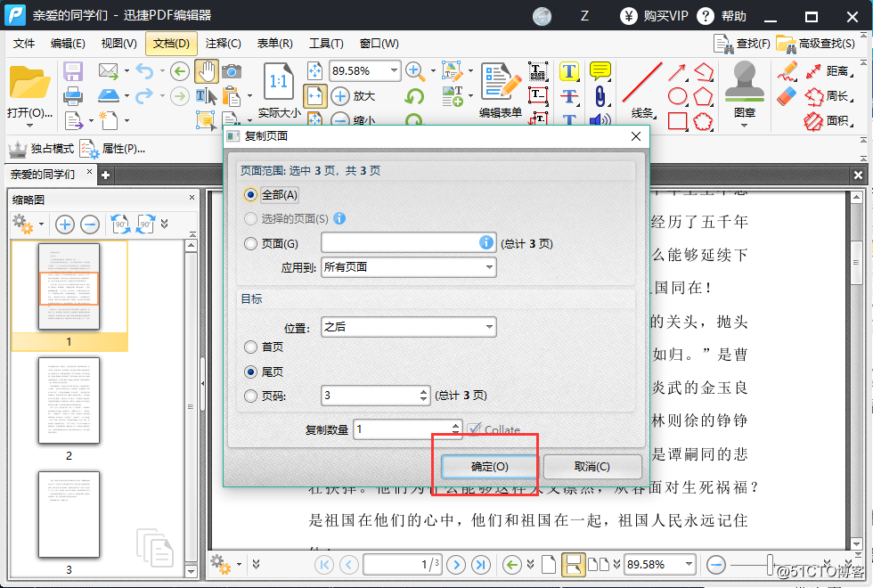Click the bottom zoom slider handle
Viewport: 873px width, 588px height.
click(770, 565)
